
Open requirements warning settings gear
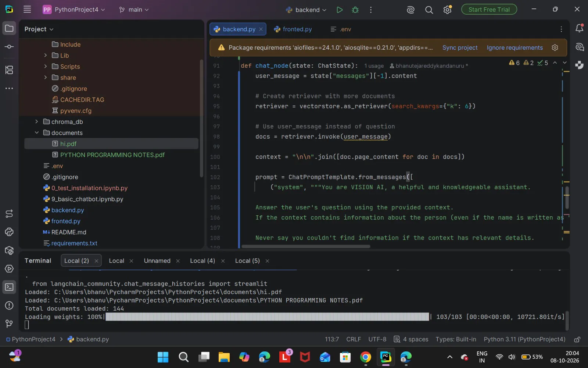pyautogui.click(x=555, y=47)
